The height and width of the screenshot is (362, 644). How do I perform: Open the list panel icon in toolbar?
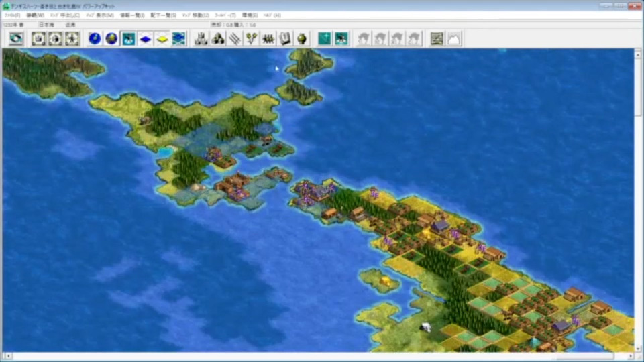pyautogui.click(x=437, y=39)
